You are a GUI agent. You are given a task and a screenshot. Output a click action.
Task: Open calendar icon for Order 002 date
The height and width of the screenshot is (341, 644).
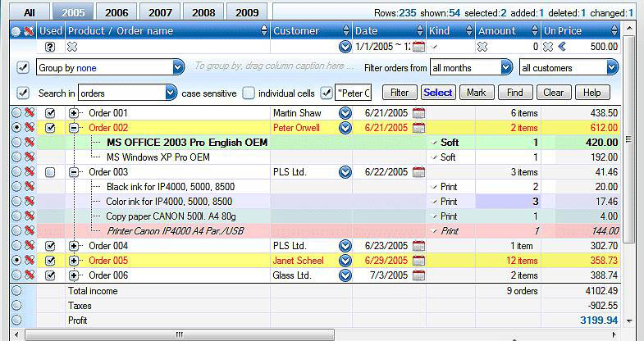[x=418, y=128]
